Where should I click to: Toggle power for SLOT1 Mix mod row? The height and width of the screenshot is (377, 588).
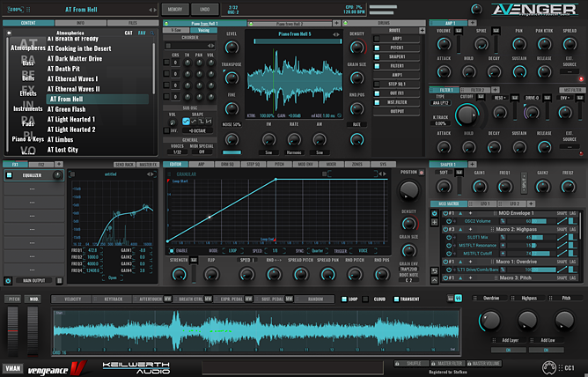point(449,238)
